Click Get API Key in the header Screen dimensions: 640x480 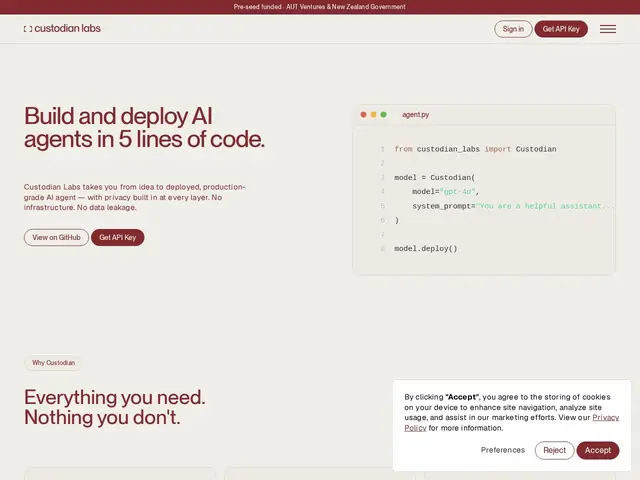pyautogui.click(x=561, y=29)
